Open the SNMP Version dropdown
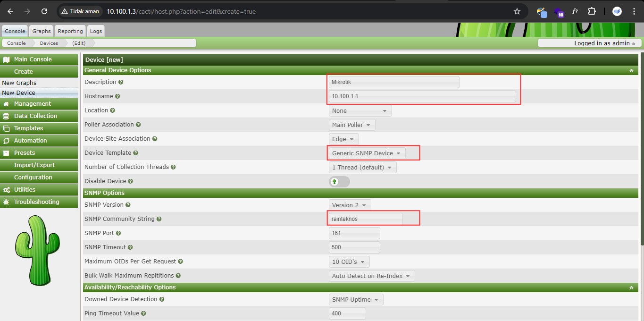This screenshot has height=321, width=644. (x=350, y=205)
